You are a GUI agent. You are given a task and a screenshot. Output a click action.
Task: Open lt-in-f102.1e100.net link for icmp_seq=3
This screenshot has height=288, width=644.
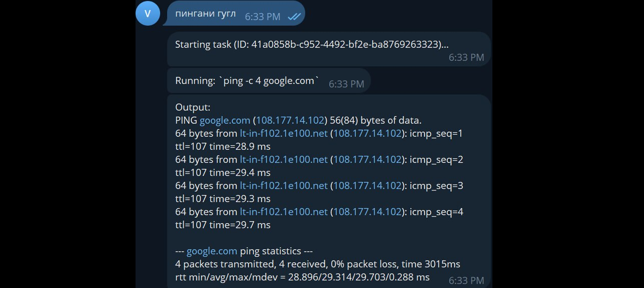coord(284,186)
